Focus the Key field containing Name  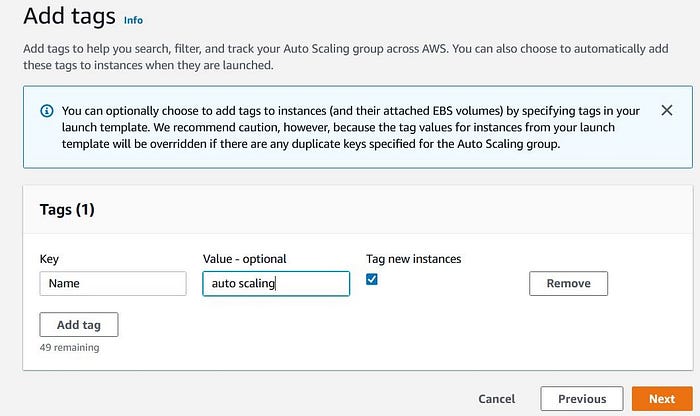pos(113,284)
